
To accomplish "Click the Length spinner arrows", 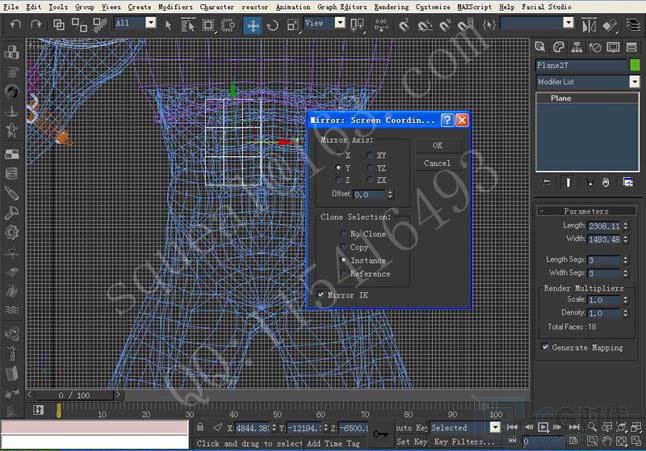I will (x=625, y=226).
